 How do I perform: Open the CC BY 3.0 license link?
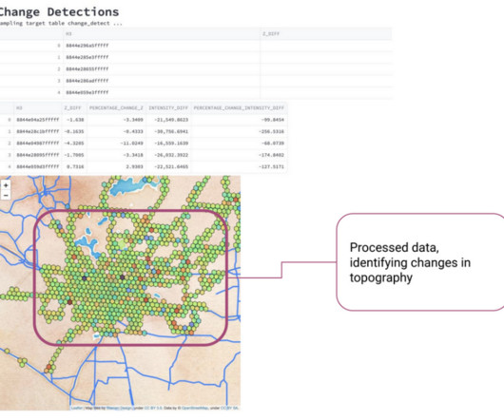153,408
